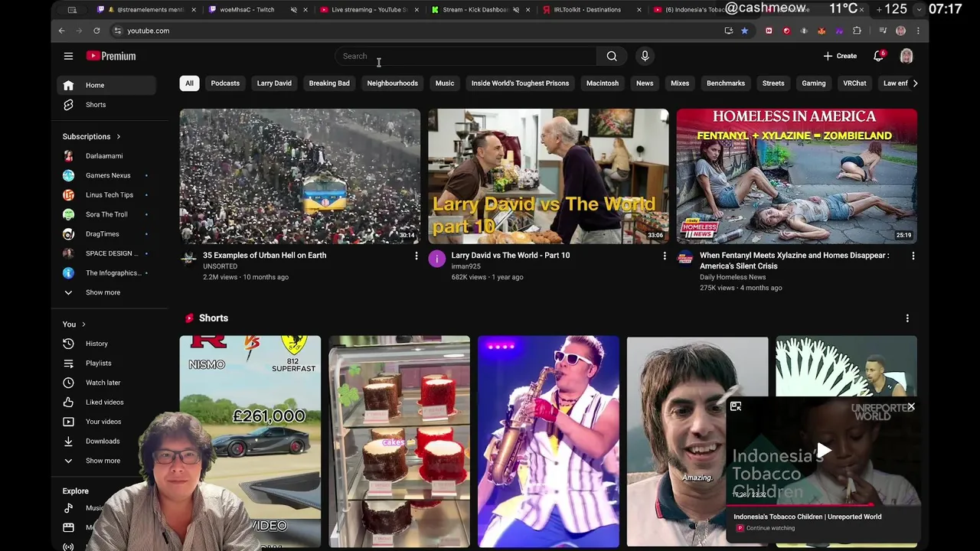Open browser extensions puzzle icon
The width and height of the screenshot is (980, 551).
(x=857, y=31)
